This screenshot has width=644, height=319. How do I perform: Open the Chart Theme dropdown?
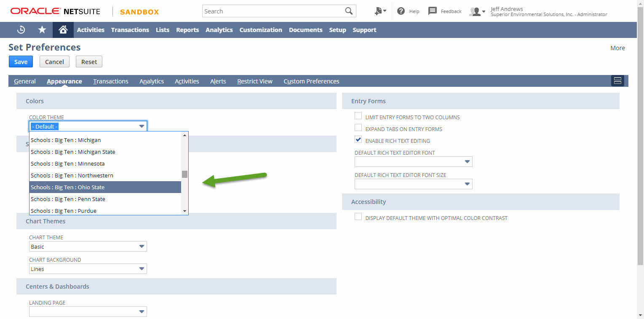(x=142, y=246)
